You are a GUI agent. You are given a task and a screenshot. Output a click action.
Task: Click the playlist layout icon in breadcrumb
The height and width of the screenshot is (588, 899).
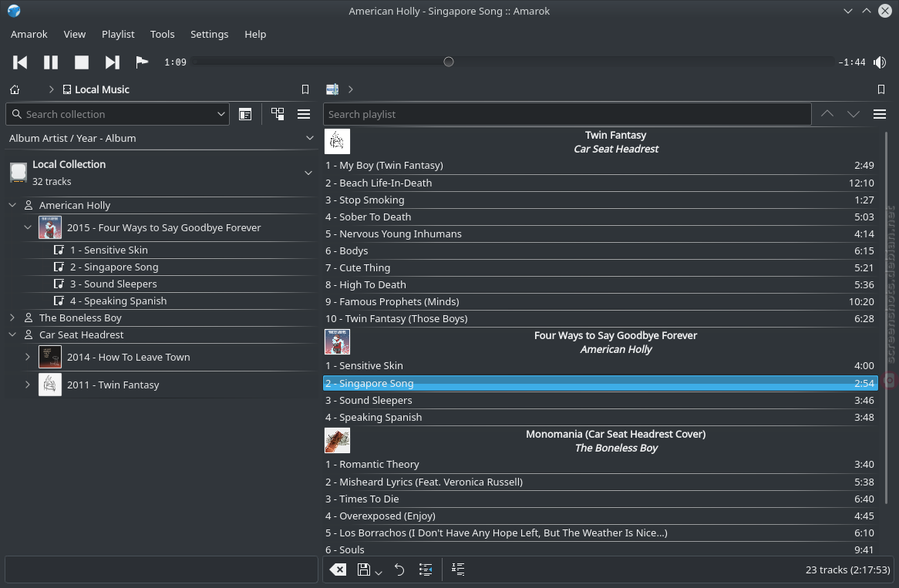click(x=332, y=89)
